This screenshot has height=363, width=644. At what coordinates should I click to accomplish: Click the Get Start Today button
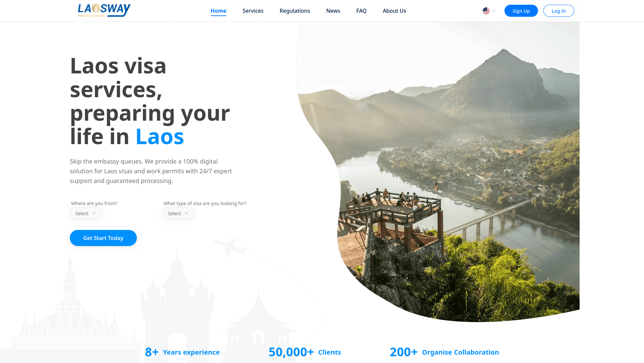coord(103,238)
